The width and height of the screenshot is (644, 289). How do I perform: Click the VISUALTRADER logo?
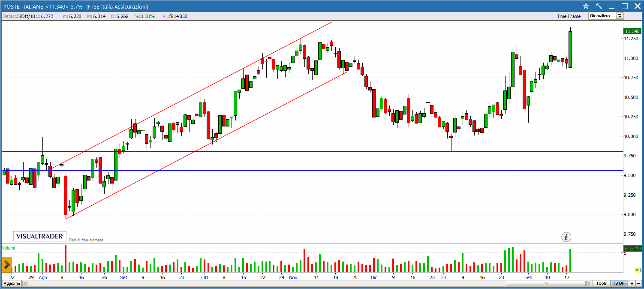40,236
